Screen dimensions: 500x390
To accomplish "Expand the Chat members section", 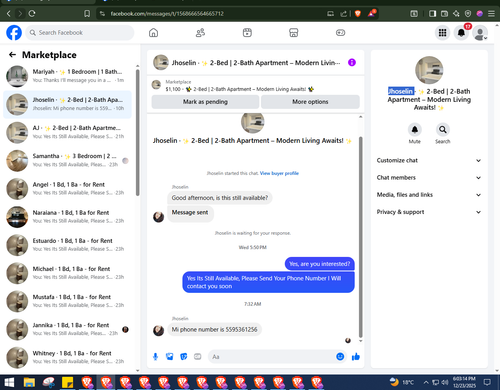I will [x=429, y=178].
